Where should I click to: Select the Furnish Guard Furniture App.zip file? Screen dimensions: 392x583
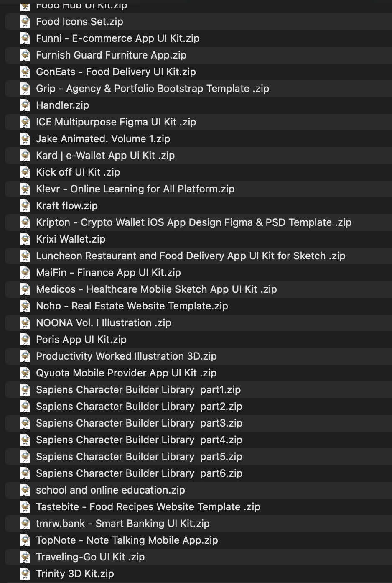point(111,55)
